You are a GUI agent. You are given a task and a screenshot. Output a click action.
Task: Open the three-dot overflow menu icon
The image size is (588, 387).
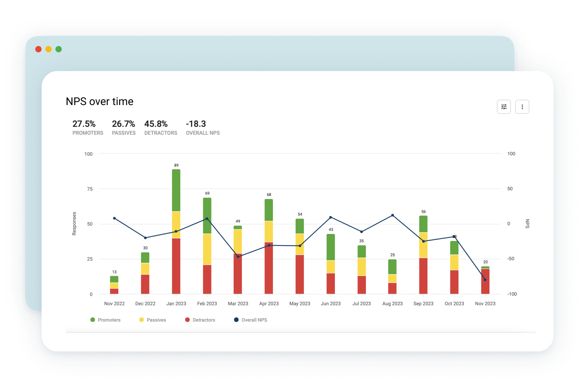pyautogui.click(x=522, y=106)
